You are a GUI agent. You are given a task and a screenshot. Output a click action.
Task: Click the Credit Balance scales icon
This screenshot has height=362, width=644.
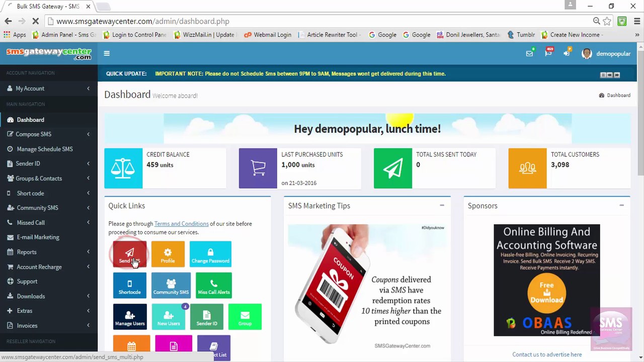pos(123,168)
